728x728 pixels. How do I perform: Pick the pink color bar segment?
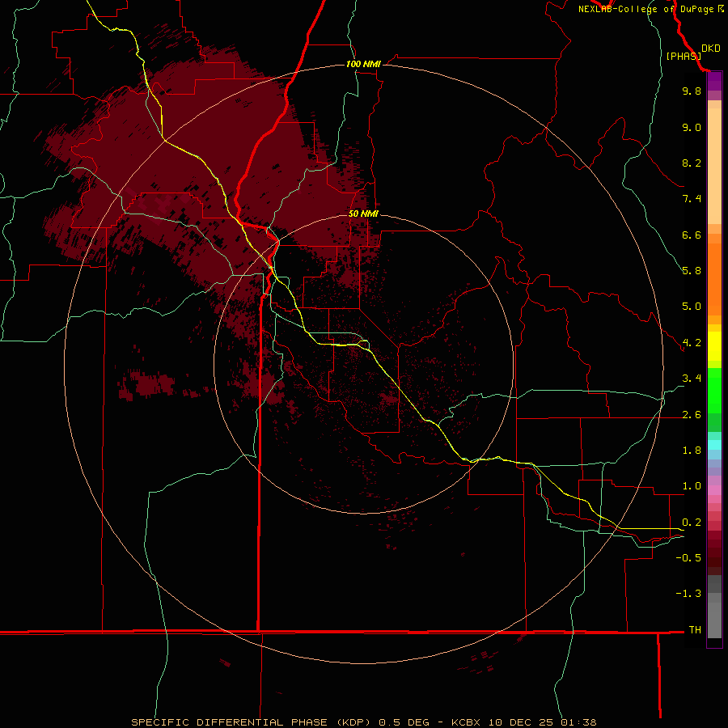pos(714,490)
